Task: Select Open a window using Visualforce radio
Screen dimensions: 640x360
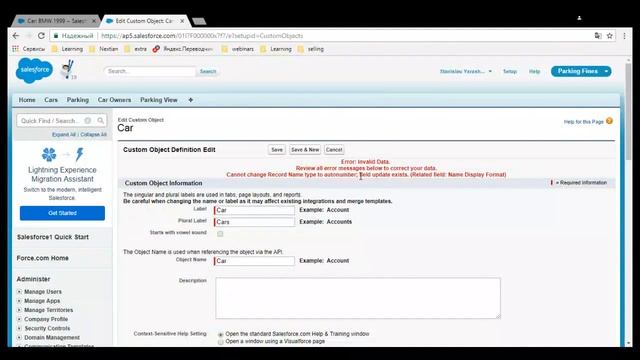Action: [220, 342]
